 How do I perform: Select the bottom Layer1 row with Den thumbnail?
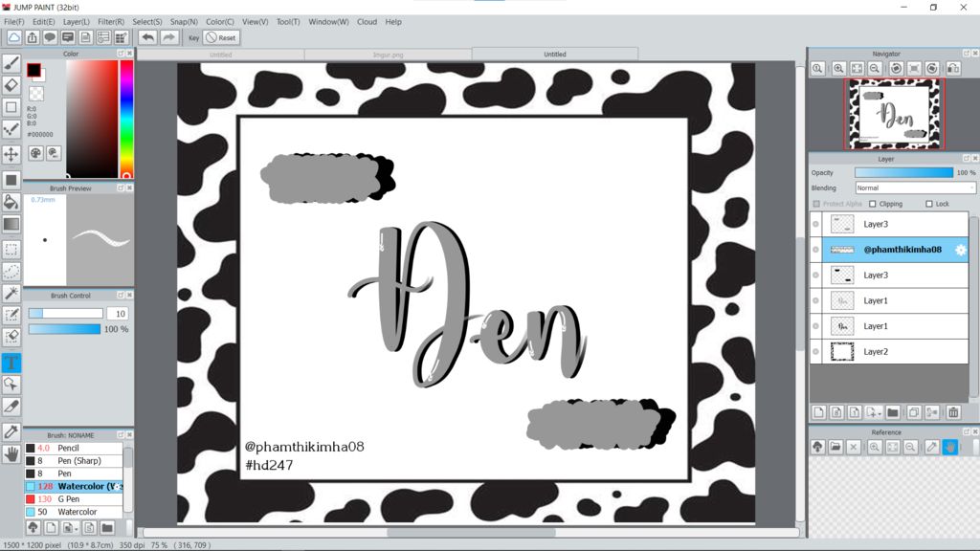889,326
